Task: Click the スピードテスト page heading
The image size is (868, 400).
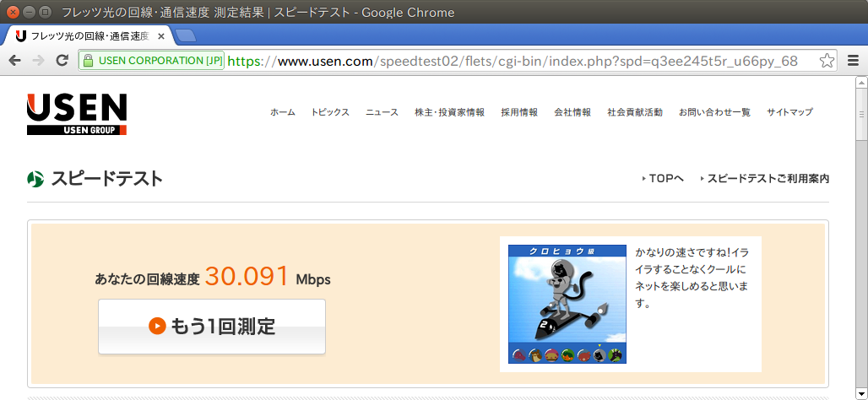Action: coord(107,179)
